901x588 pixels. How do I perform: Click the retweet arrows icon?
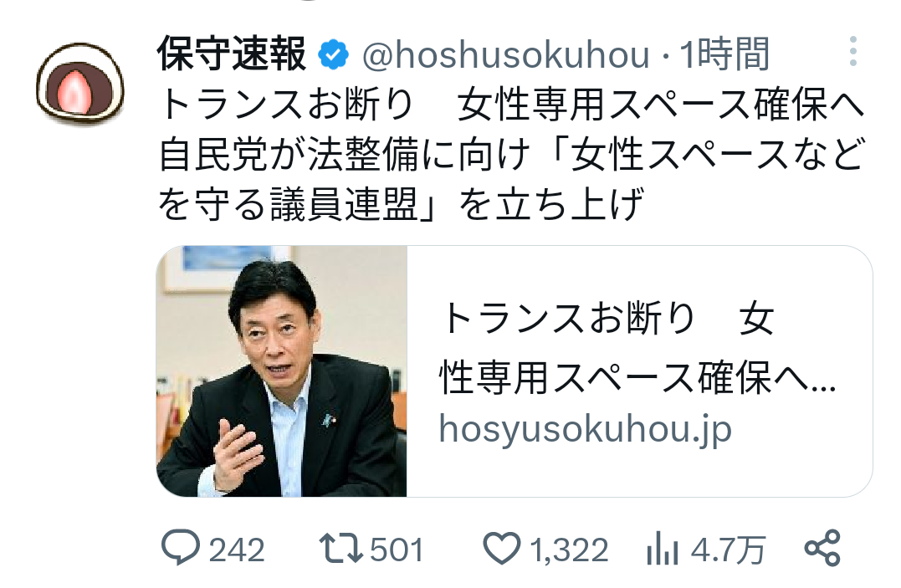341,548
